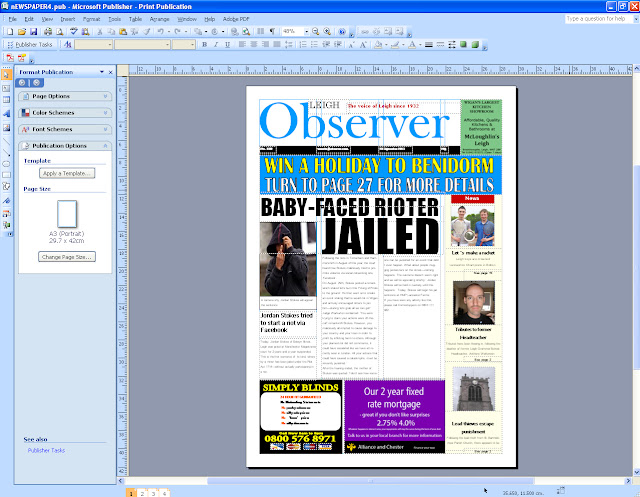Viewport: 640px width, 497px height.
Task: Choose the WordArt tool
Action: (6, 114)
